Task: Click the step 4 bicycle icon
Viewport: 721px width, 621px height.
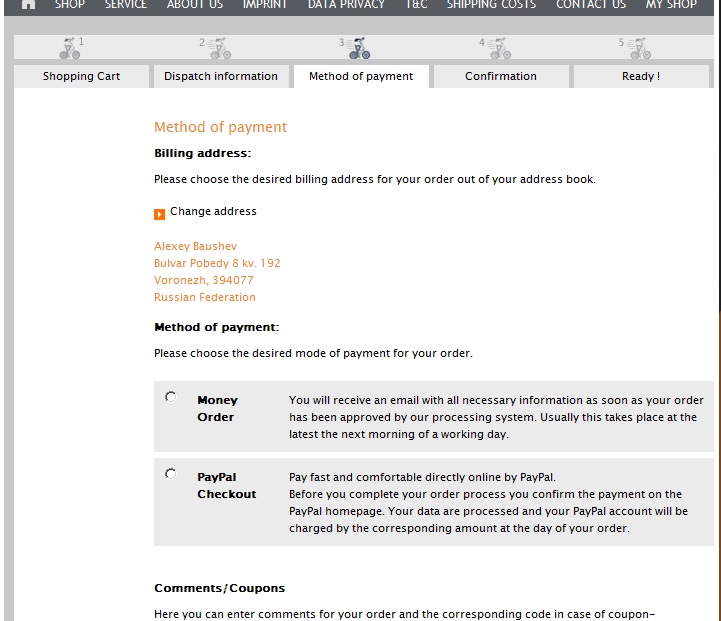Action: pos(499,47)
